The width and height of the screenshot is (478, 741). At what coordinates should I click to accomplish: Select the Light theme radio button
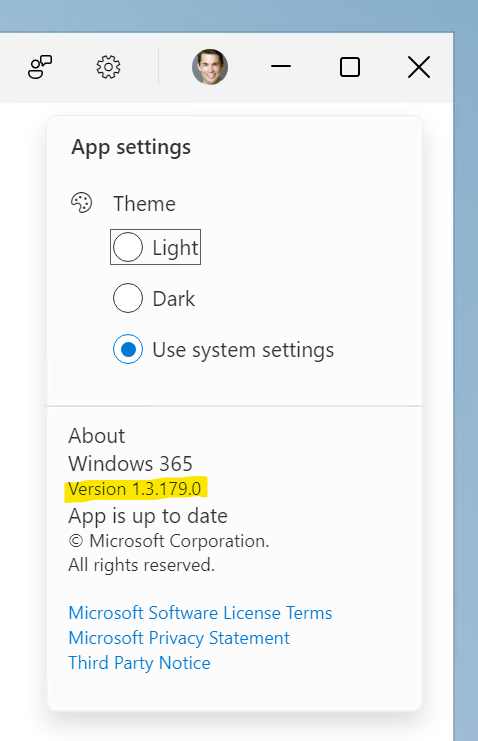coord(128,247)
